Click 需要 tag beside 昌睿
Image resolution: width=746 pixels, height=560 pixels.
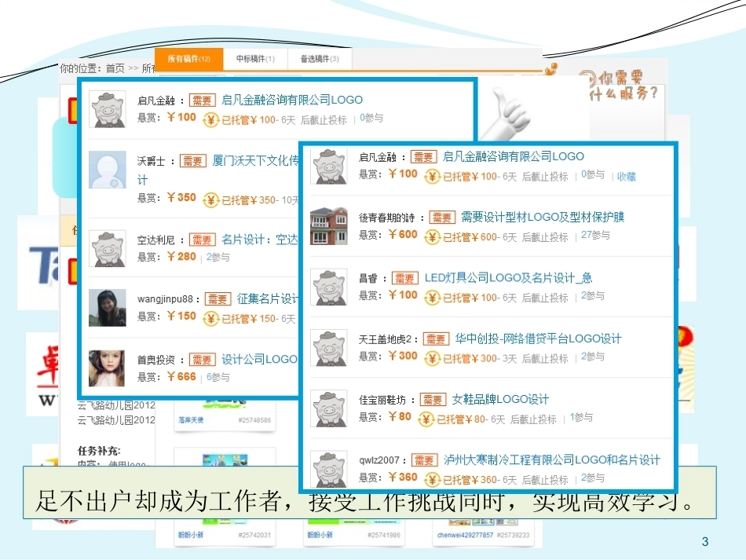click(405, 278)
